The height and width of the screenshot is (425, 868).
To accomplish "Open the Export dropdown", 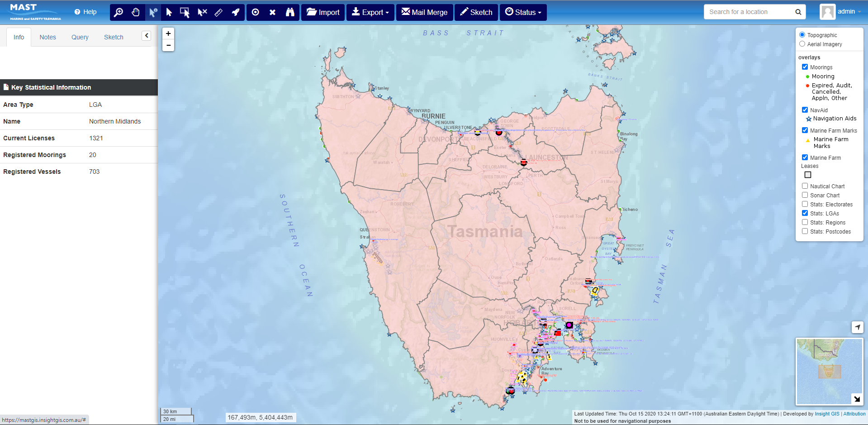I will tap(370, 12).
